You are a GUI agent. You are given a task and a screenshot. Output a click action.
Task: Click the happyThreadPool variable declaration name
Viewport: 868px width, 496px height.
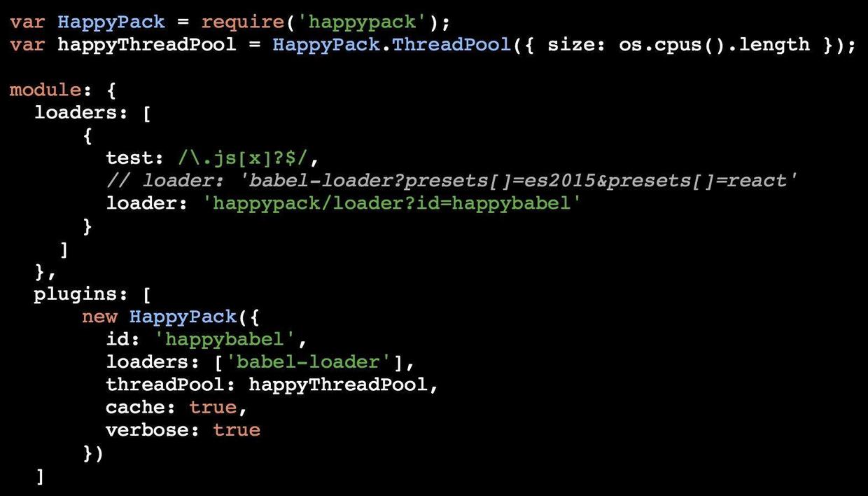(x=147, y=45)
